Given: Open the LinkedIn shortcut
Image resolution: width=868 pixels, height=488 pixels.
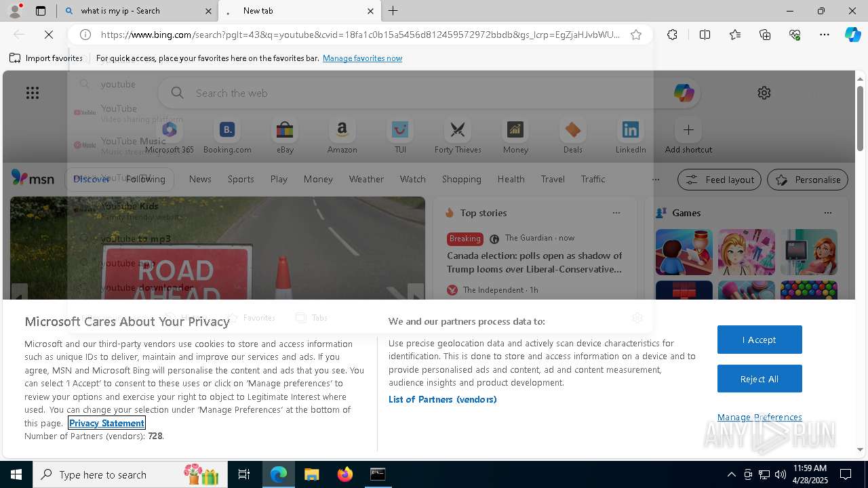Looking at the screenshot, I should pyautogui.click(x=631, y=136).
